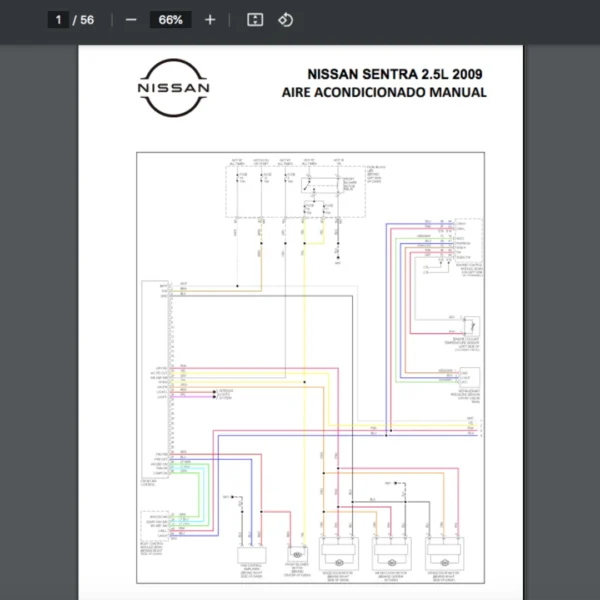Select the current page number field
This screenshot has height=600, width=600.
(x=58, y=20)
